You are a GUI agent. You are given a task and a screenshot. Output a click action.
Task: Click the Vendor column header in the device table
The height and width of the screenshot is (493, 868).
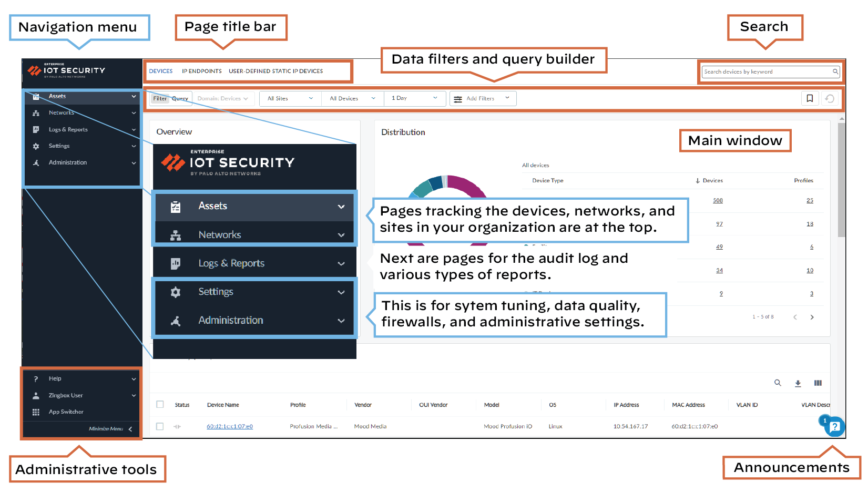coord(363,405)
